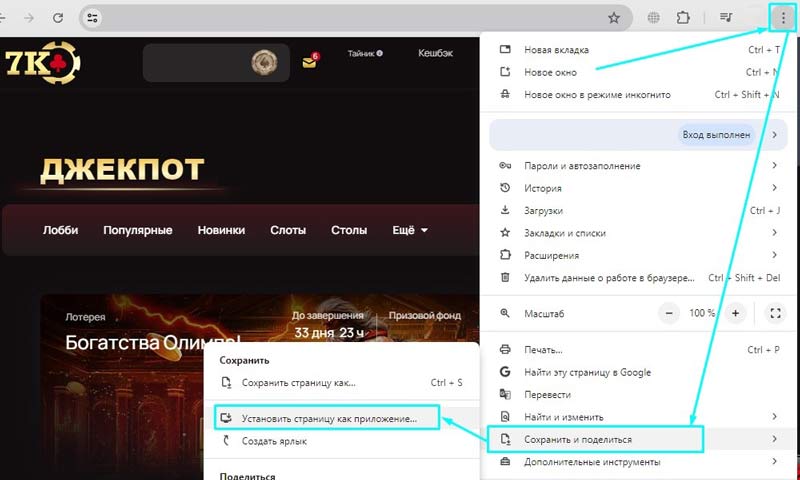800x480 pixels.
Task: Open the media control toolbar icon
Action: [x=726, y=18]
